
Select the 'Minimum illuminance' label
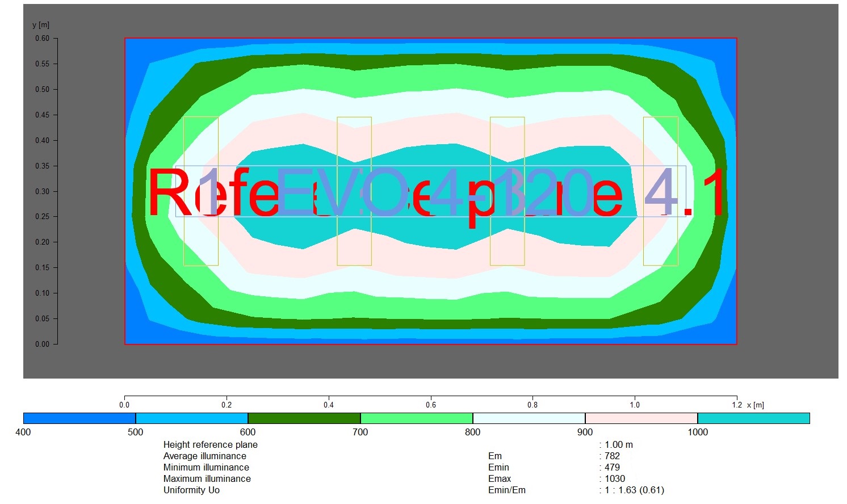[x=206, y=468]
